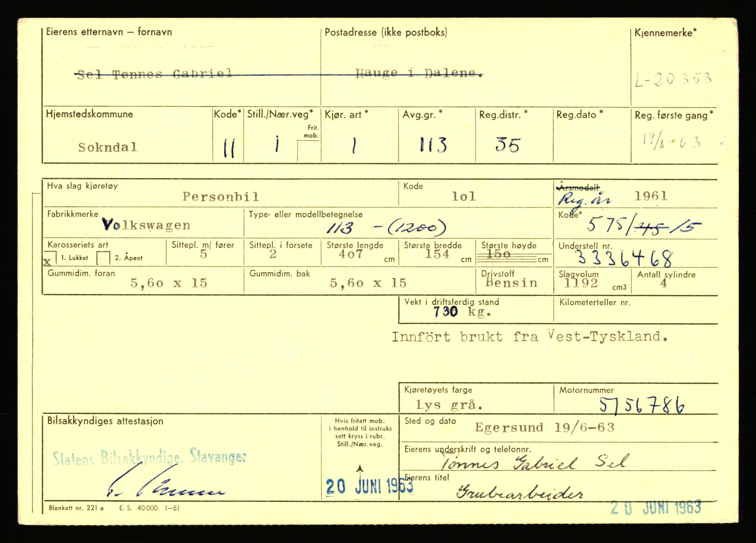Select the make 'Volkswagen'

point(146,225)
